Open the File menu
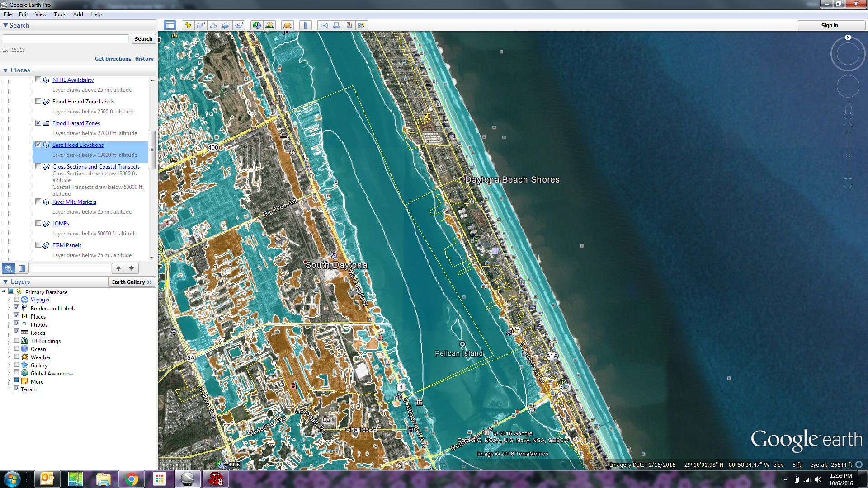The width and height of the screenshot is (868, 488). [8, 14]
